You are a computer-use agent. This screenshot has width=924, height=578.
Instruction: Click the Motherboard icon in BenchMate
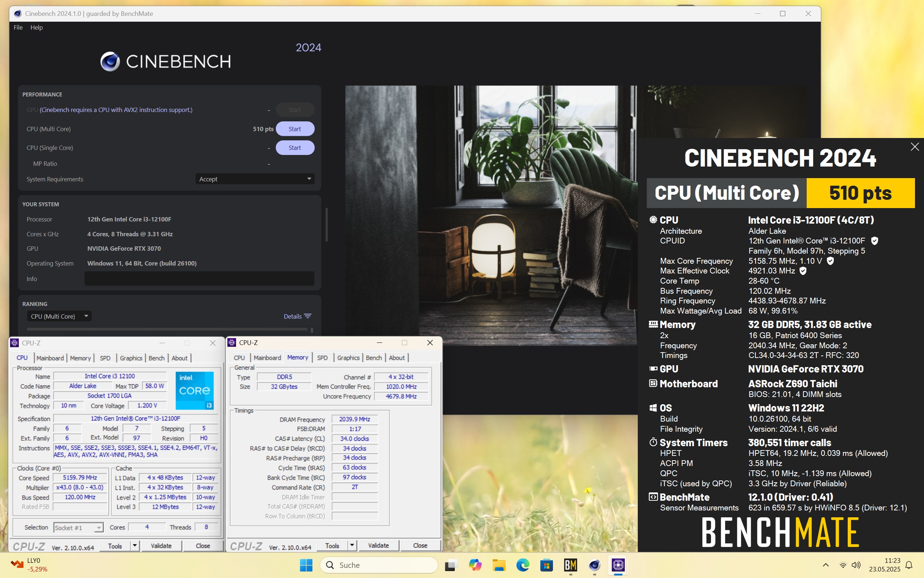[x=653, y=383]
